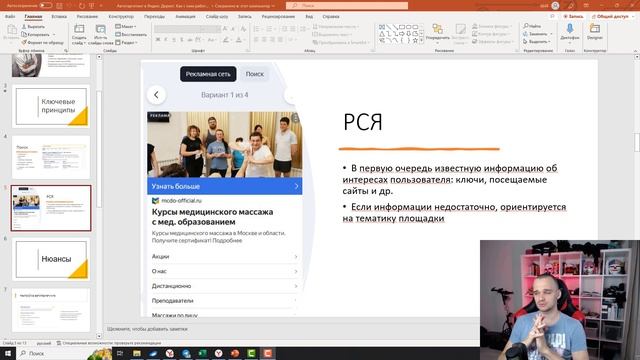The width and height of the screenshot is (640, 360).
Task: Click the Поиск tab on slide image
Action: tap(255, 74)
